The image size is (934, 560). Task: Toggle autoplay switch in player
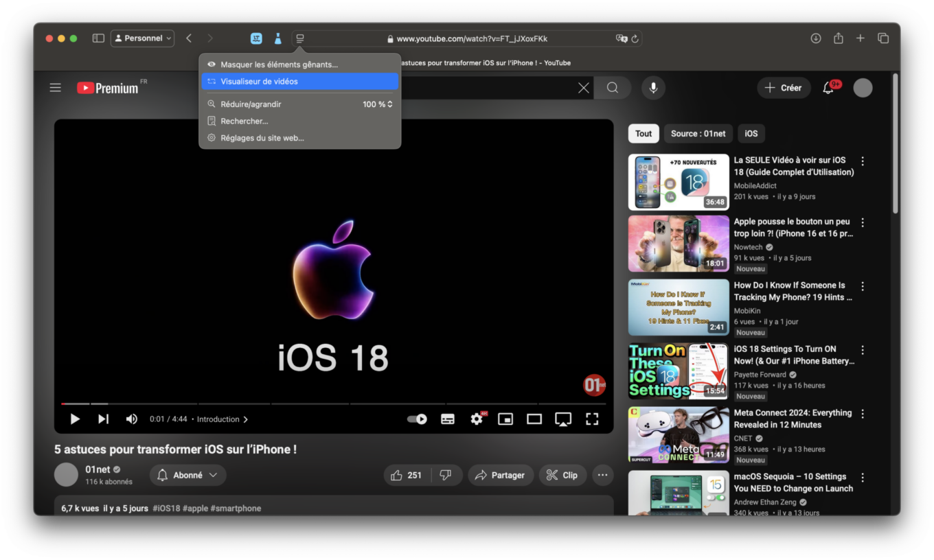(x=417, y=419)
